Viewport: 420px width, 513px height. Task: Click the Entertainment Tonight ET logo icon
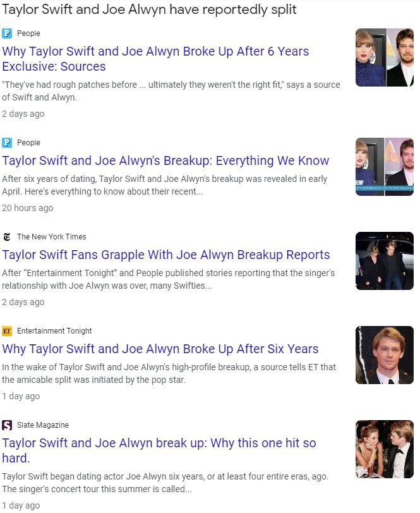pos(7,331)
